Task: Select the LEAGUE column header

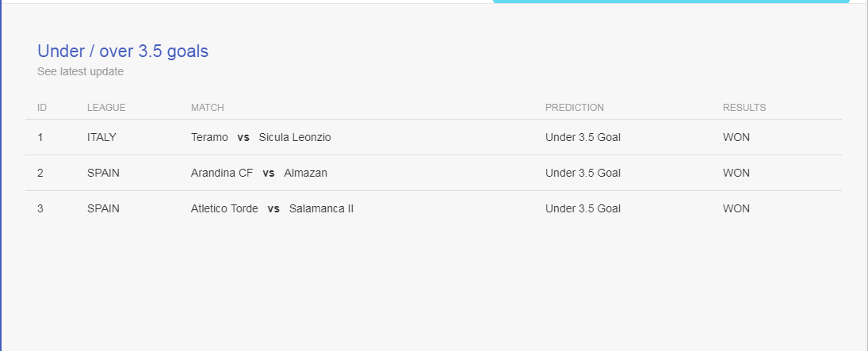Action: tap(106, 108)
